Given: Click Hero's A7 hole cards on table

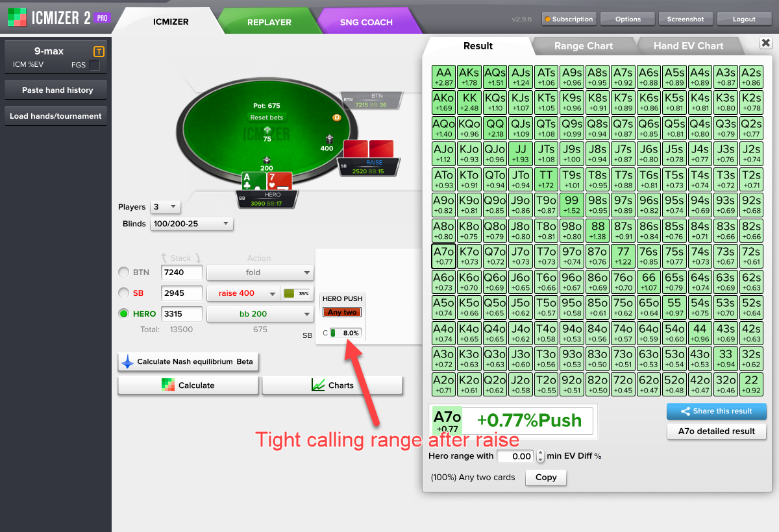Looking at the screenshot, I should (x=267, y=181).
